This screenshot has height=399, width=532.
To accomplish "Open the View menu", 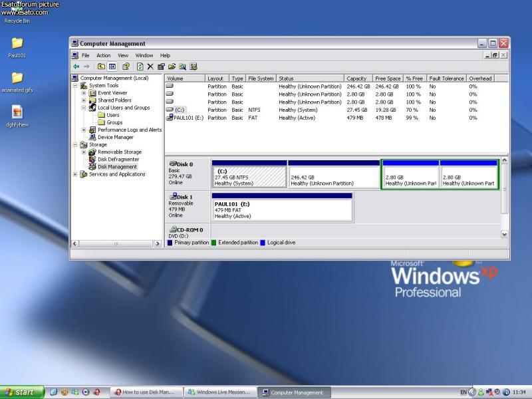I will click(x=123, y=55).
